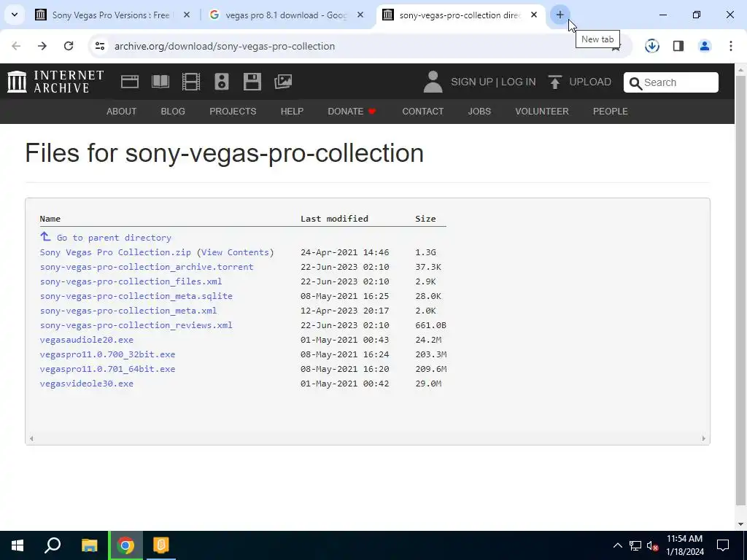This screenshot has width=747, height=560.
Task: Open sony-vegas-pro-collection_meta.sqlite
Action: click(x=136, y=296)
